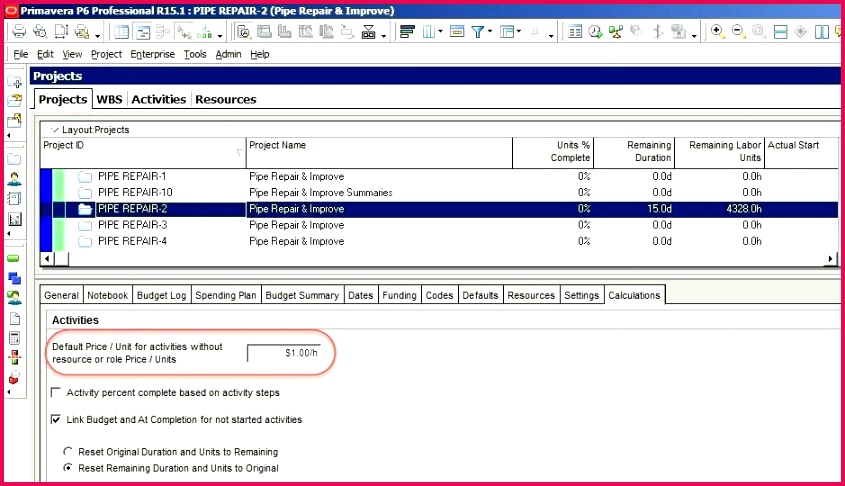
Task: Click the Progress Spotlight icon
Action: (658, 32)
